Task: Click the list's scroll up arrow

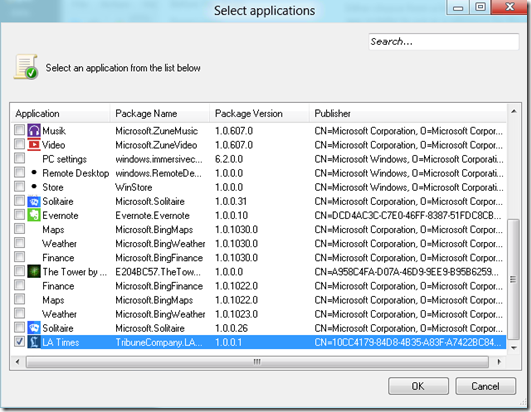Action: tap(514, 111)
